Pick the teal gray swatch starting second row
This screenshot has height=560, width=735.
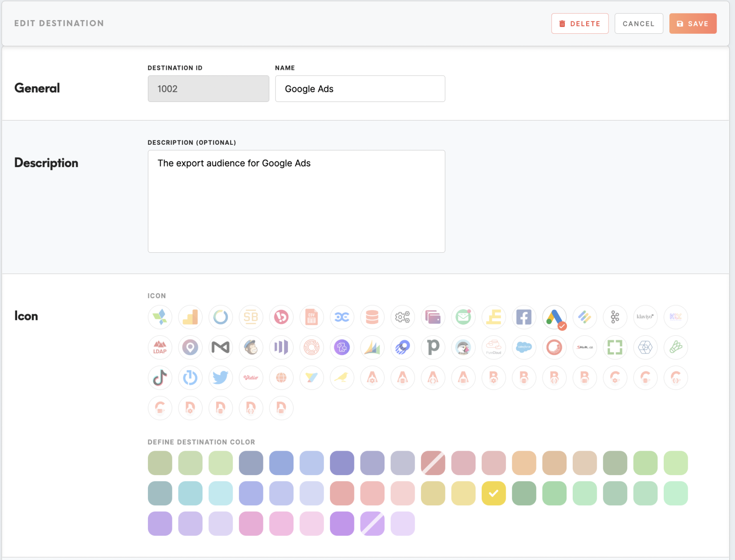click(160, 494)
